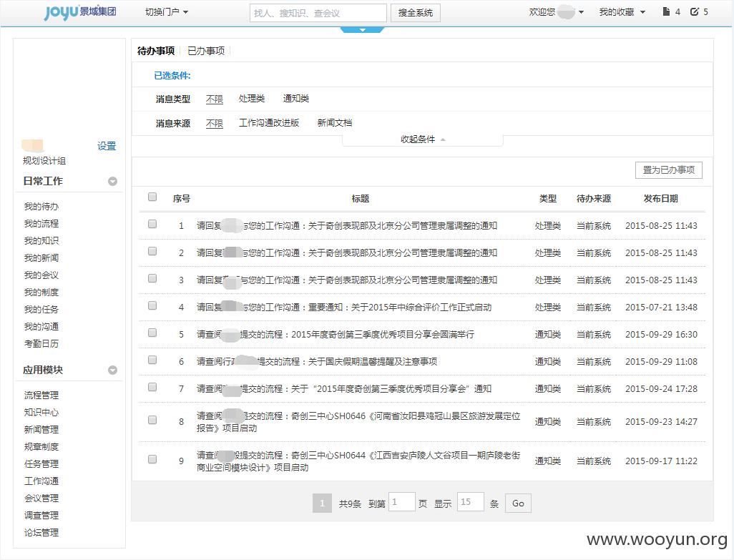Open 新闻管理 module
Screen dimensions: 734x560
pyautogui.click(x=41, y=429)
